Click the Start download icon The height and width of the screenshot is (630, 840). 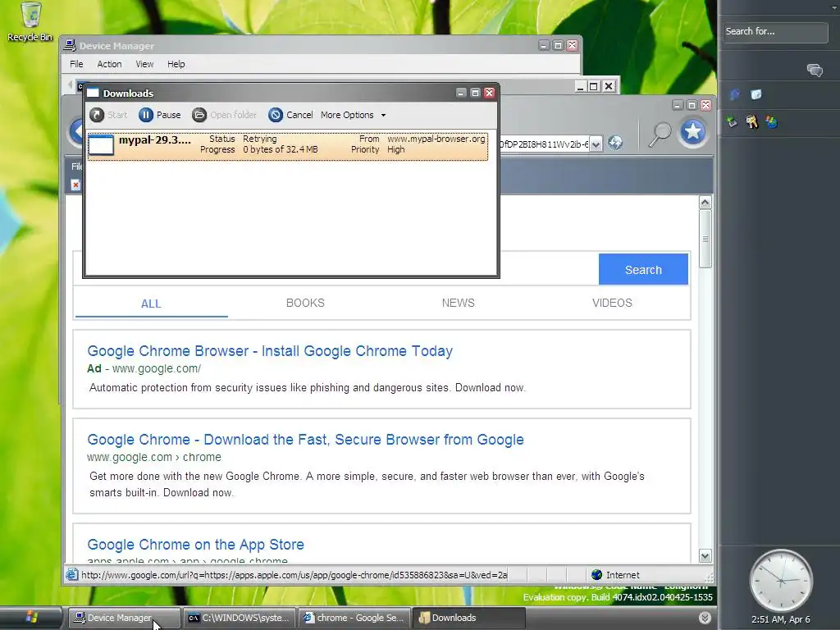pyautogui.click(x=97, y=115)
